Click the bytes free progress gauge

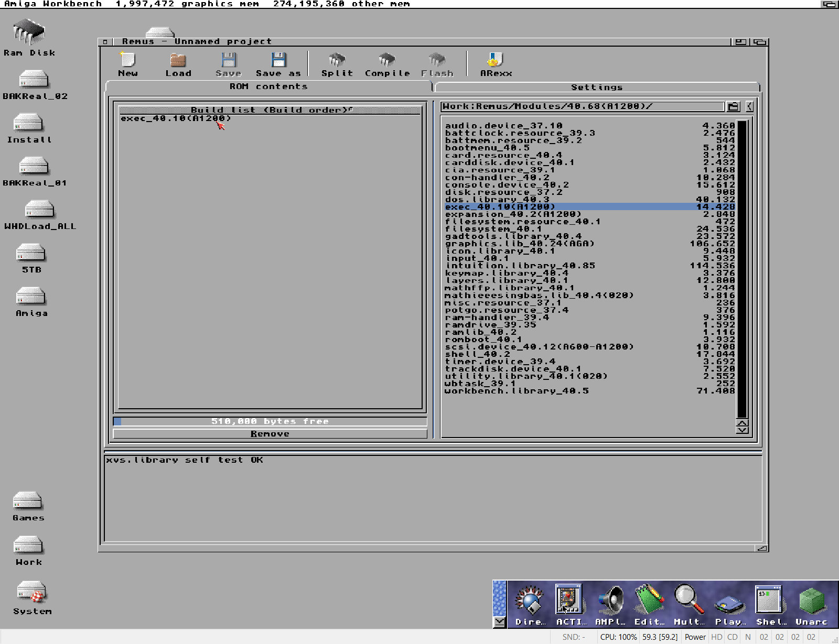click(x=270, y=421)
